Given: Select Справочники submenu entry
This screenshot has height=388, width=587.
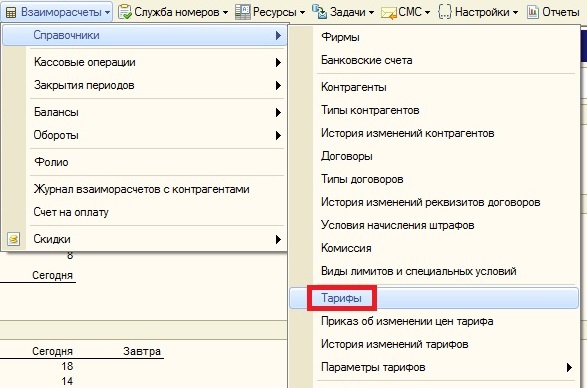Looking at the screenshot, I should pos(145,35).
